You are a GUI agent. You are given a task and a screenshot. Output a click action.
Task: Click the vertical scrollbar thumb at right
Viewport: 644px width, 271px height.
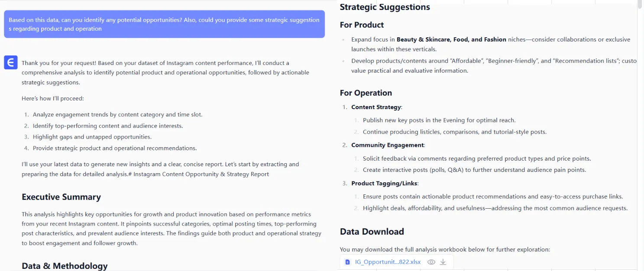640,4
